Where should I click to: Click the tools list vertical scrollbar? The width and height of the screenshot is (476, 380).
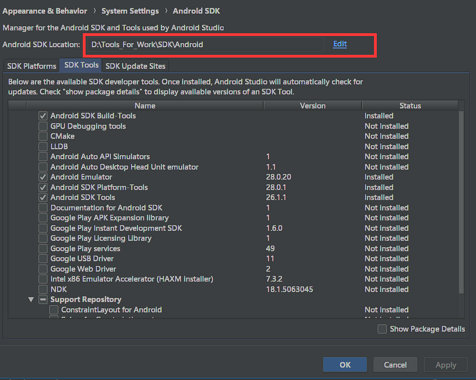pyautogui.click(x=461, y=202)
